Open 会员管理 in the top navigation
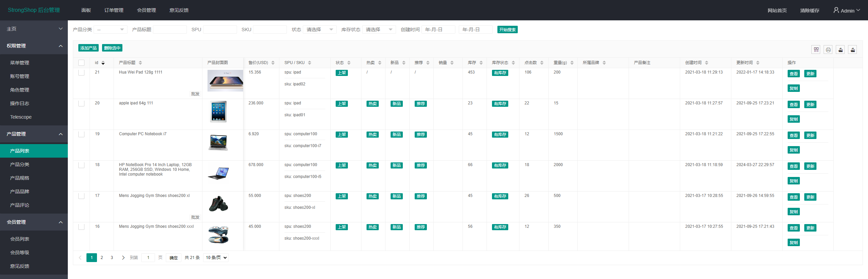Screen dimensions: 868x279 146,10
